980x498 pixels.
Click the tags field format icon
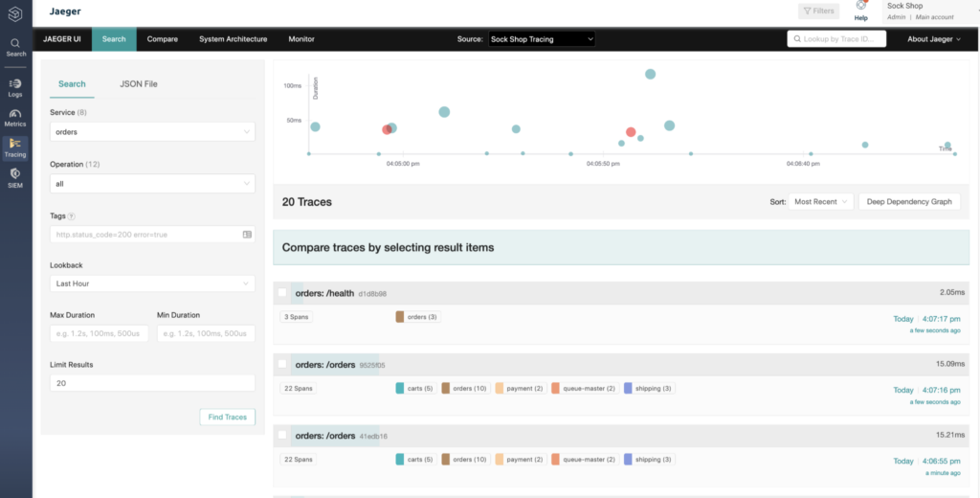[x=247, y=235]
